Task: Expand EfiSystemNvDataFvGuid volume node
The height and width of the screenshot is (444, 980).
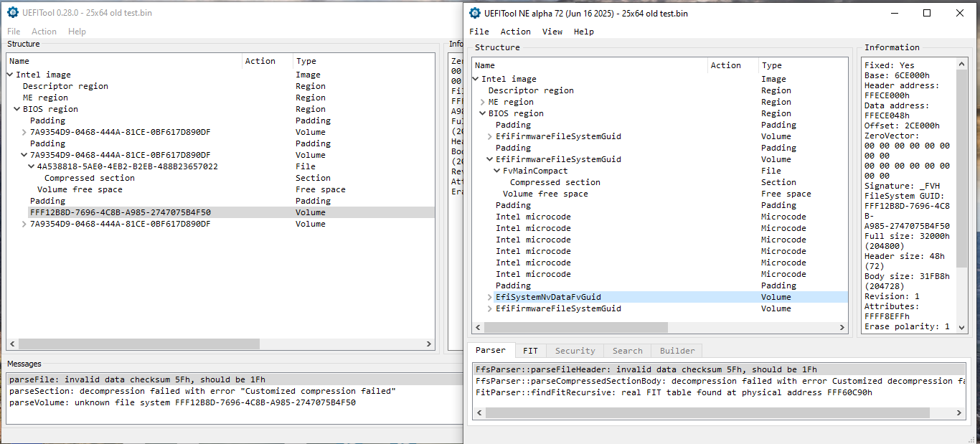Action: [490, 297]
